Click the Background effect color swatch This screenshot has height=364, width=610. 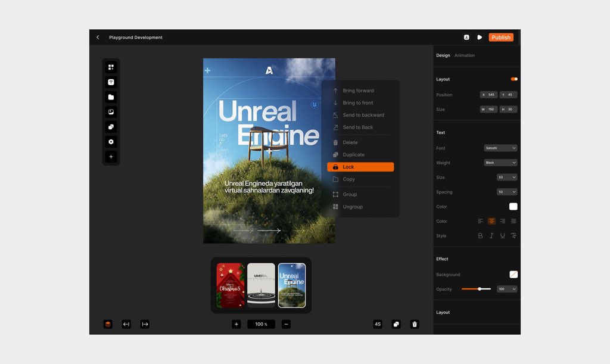(513, 275)
